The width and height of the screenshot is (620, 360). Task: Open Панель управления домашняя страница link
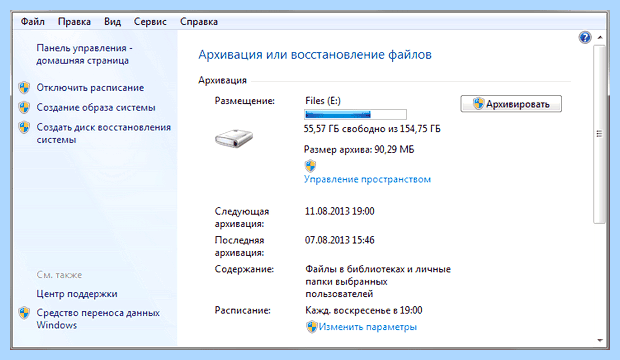tap(84, 54)
